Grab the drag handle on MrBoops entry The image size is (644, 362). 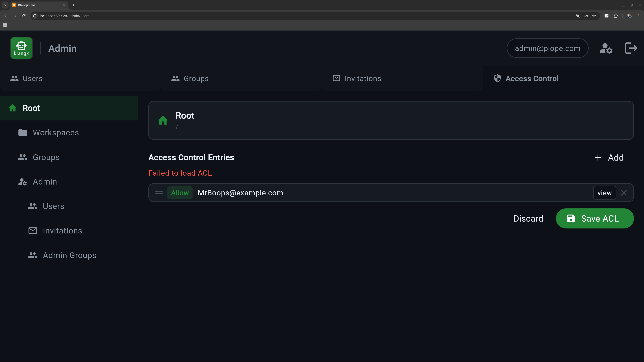pos(159,193)
